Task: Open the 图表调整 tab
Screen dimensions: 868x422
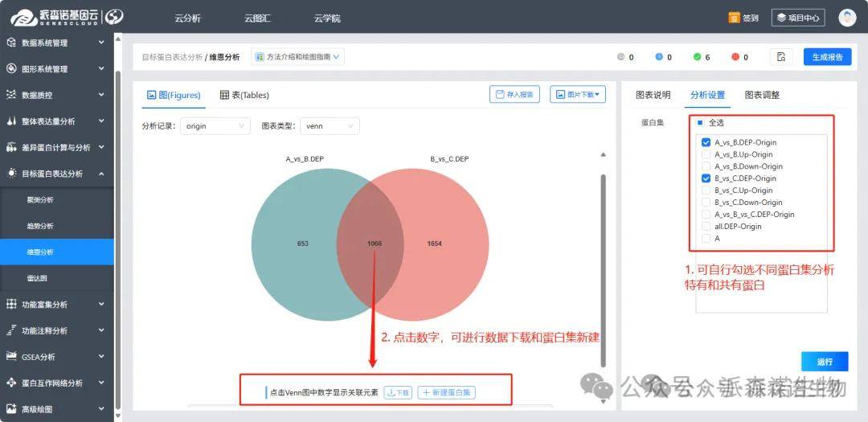Action: [761, 95]
